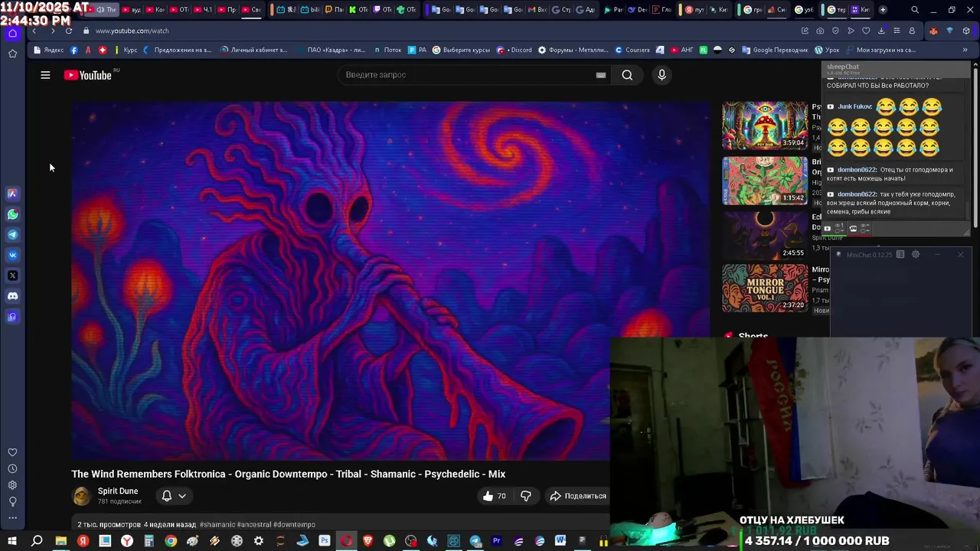Open the Opera sidebar history clock icon

(x=12, y=469)
